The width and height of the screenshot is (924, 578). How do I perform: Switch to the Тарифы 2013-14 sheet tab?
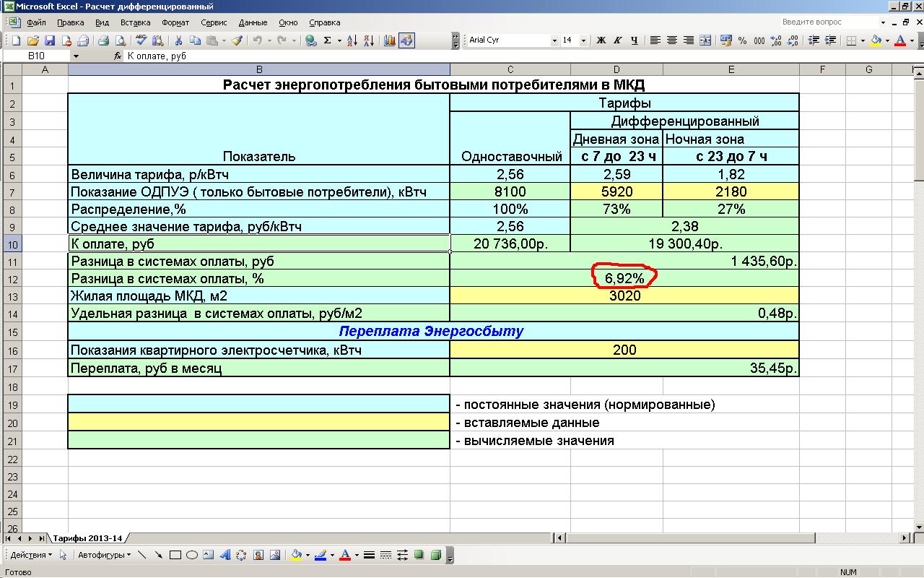click(87, 538)
